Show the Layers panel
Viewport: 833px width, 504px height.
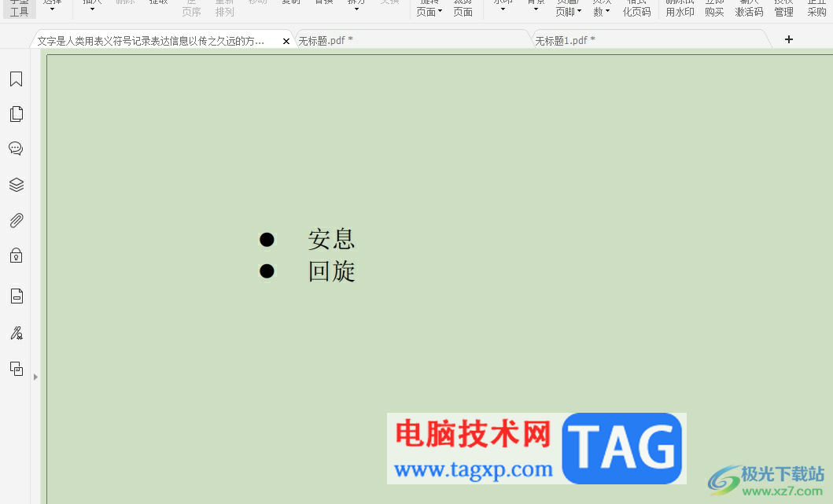click(17, 184)
